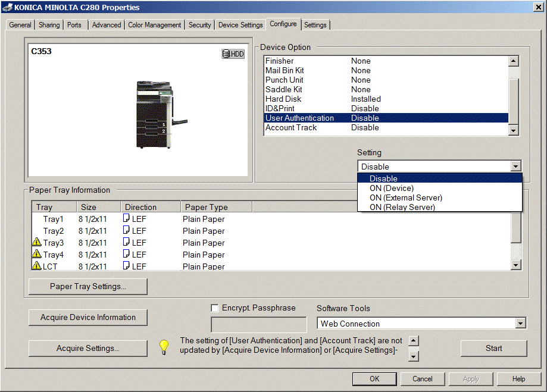Click the Tray4 warning icon
This screenshot has width=547, height=392.
[36, 255]
